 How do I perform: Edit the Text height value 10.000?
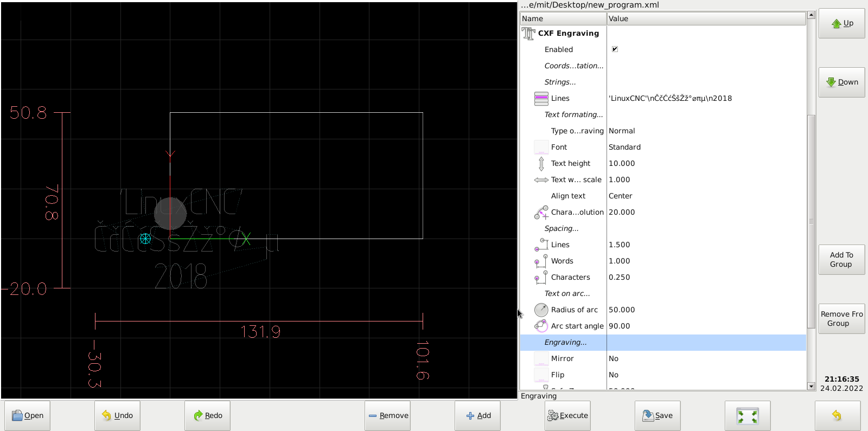click(622, 163)
